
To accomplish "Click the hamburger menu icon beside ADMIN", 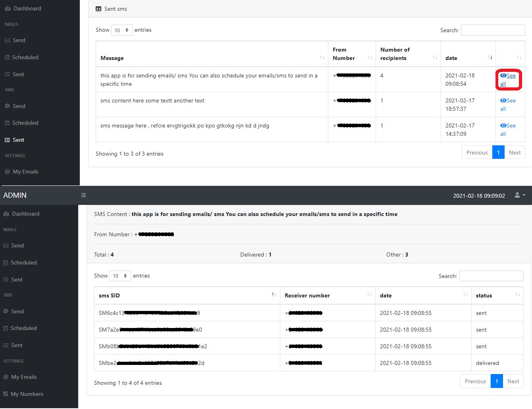I will (x=83, y=195).
